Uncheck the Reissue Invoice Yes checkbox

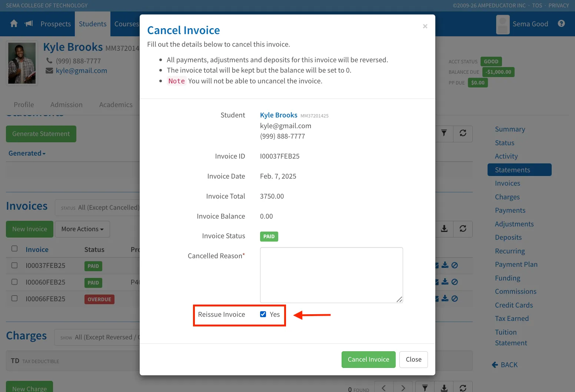click(x=263, y=314)
